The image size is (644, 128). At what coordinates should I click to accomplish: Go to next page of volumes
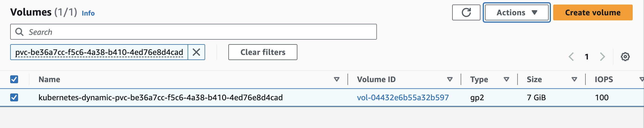[x=602, y=57]
